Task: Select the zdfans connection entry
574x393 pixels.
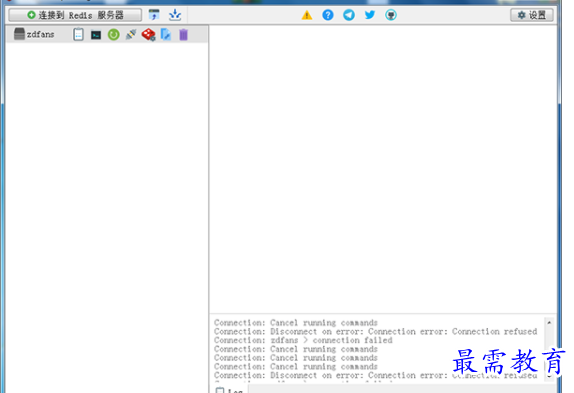Action: coord(107,34)
